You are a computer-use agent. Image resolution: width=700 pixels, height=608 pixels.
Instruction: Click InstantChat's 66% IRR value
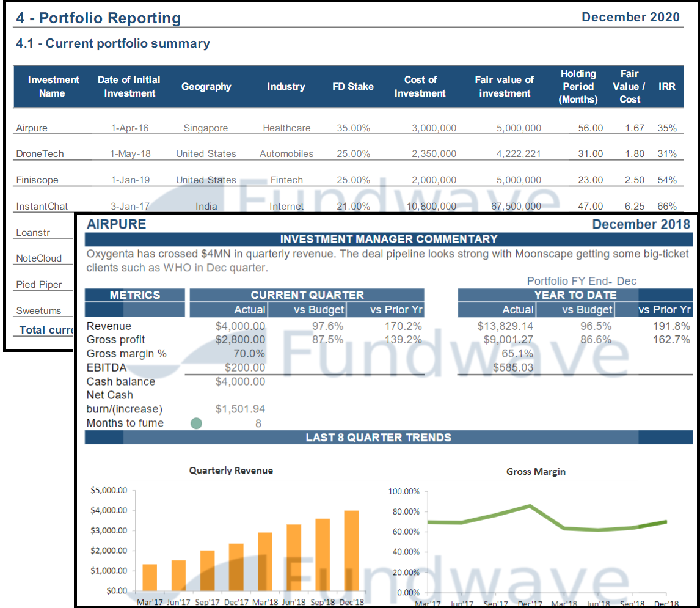(x=667, y=207)
